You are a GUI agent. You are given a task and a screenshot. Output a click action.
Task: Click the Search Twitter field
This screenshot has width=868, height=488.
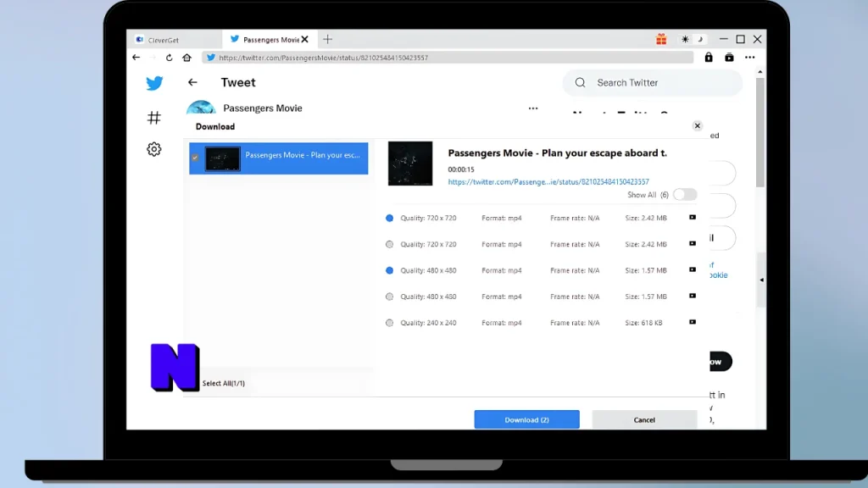tap(654, 82)
